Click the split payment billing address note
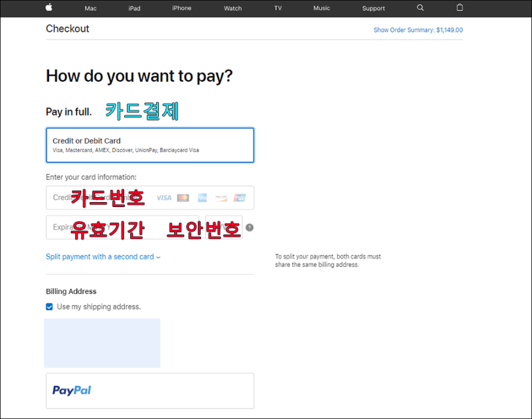532x419 pixels. pyautogui.click(x=328, y=260)
